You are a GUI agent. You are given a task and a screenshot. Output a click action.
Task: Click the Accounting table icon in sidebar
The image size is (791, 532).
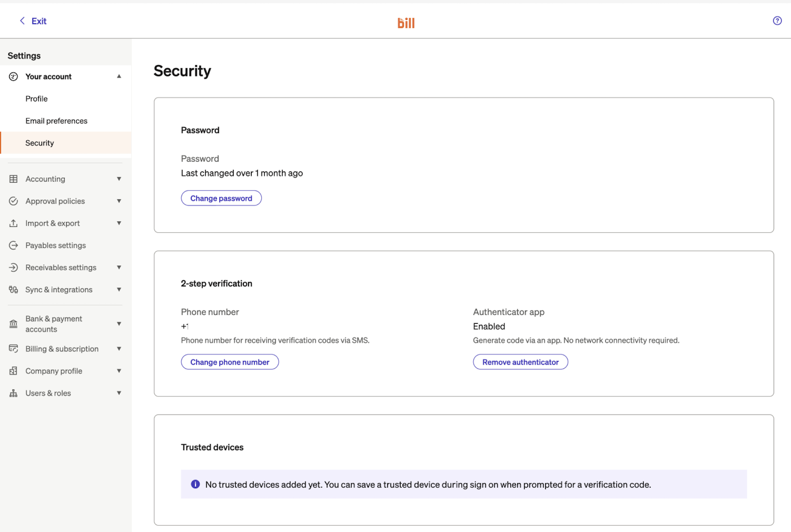click(13, 179)
